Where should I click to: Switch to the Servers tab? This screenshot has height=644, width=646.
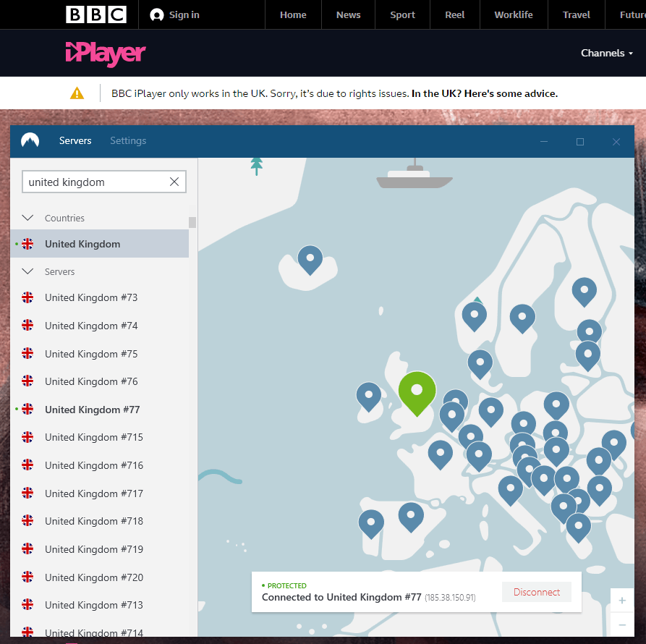(75, 140)
